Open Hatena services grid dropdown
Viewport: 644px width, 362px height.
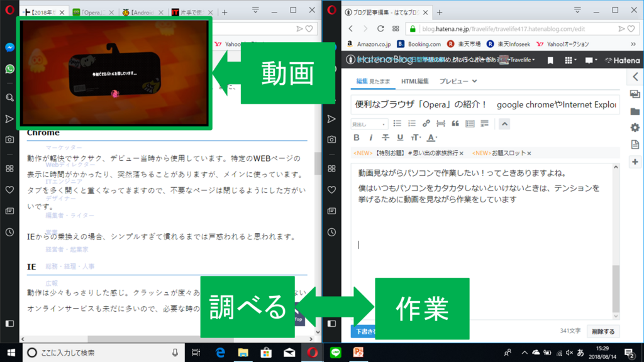coord(570,60)
